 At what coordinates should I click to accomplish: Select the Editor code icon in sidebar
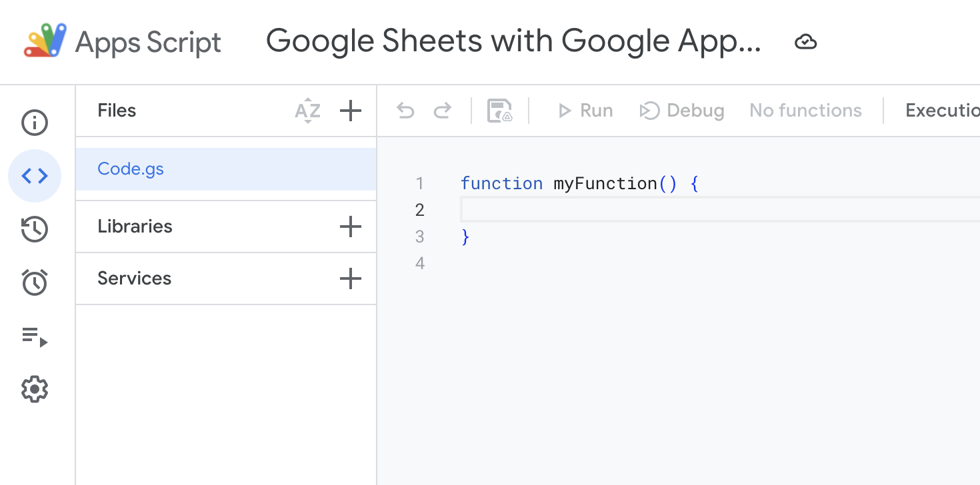(35, 176)
